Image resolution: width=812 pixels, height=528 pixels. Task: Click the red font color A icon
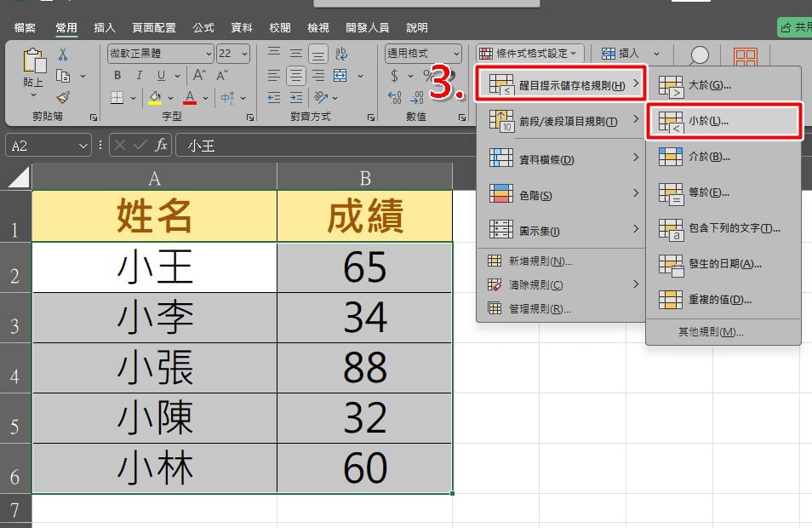(x=190, y=97)
